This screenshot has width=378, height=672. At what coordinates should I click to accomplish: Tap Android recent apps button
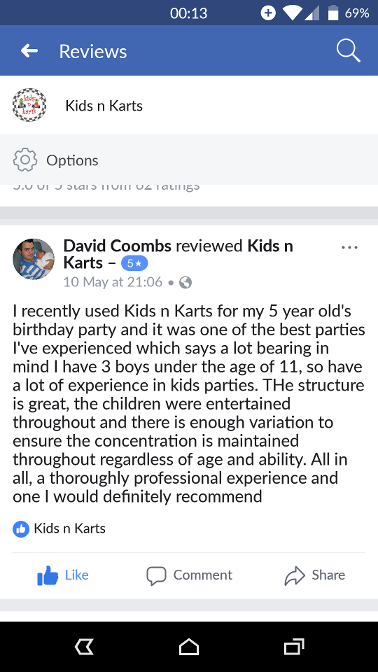[x=294, y=647]
